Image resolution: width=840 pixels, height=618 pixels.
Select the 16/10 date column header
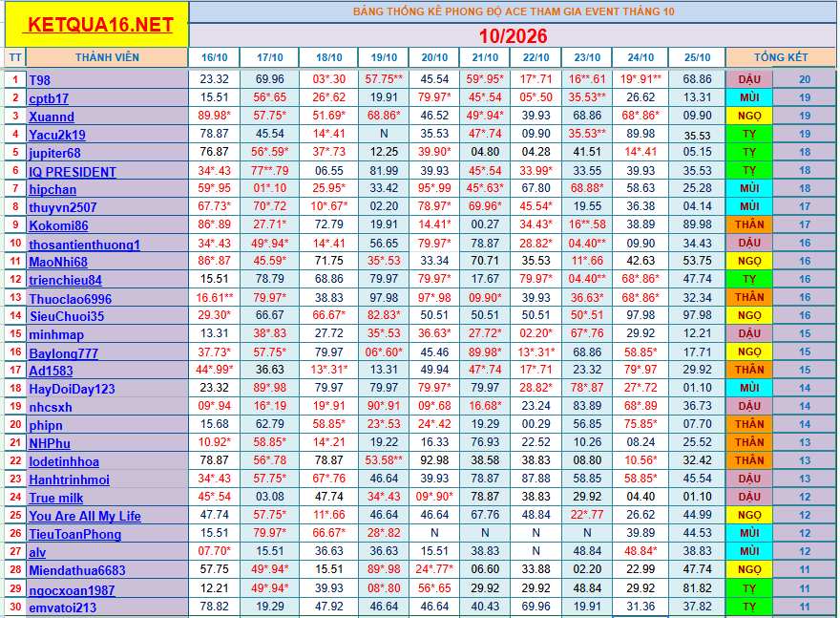point(214,57)
